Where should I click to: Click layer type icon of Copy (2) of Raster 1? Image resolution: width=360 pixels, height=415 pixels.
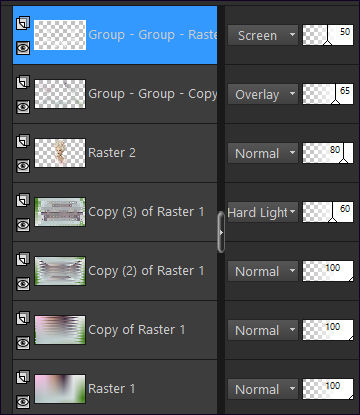(x=23, y=259)
